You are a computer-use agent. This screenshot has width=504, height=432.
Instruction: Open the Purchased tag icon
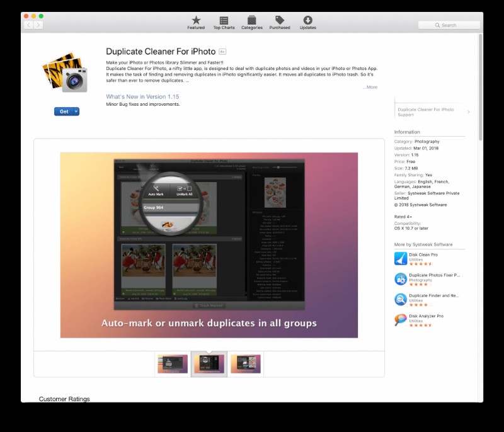(280, 20)
